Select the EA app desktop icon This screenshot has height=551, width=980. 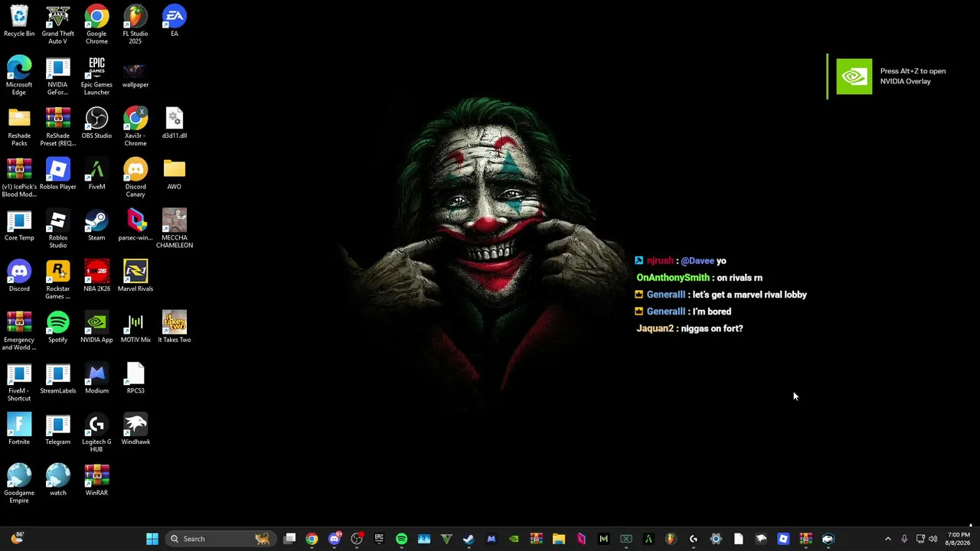pos(175,21)
